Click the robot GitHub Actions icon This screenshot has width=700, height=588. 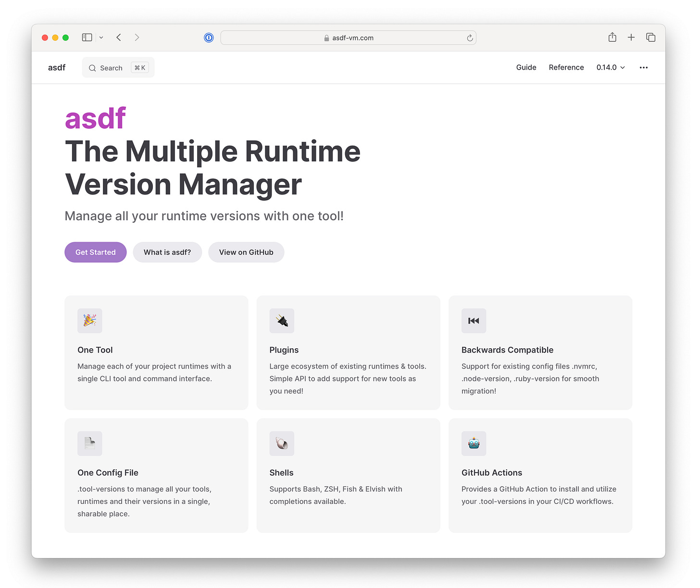pyautogui.click(x=474, y=443)
